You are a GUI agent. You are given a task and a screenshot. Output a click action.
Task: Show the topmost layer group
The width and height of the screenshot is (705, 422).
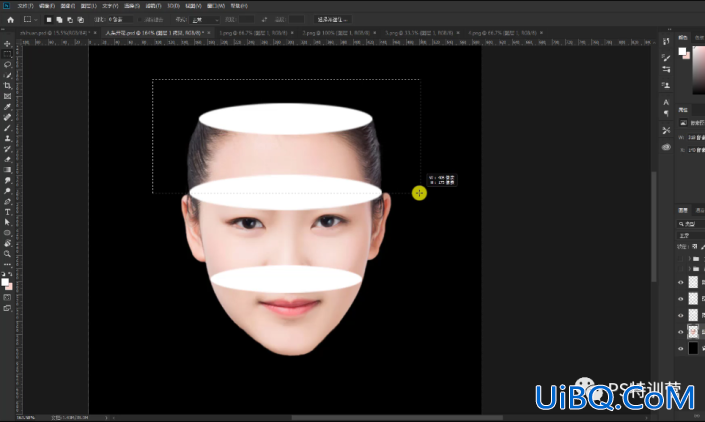tap(680, 259)
